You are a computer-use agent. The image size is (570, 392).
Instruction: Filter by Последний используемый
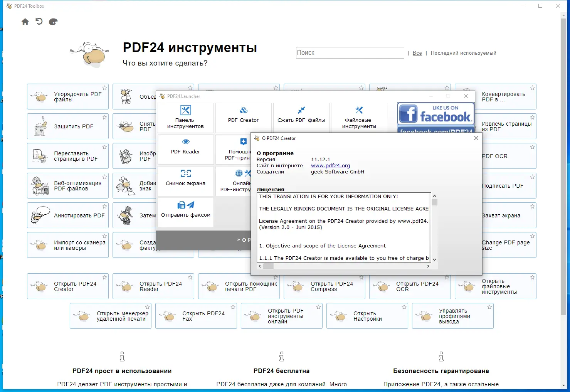pos(464,53)
